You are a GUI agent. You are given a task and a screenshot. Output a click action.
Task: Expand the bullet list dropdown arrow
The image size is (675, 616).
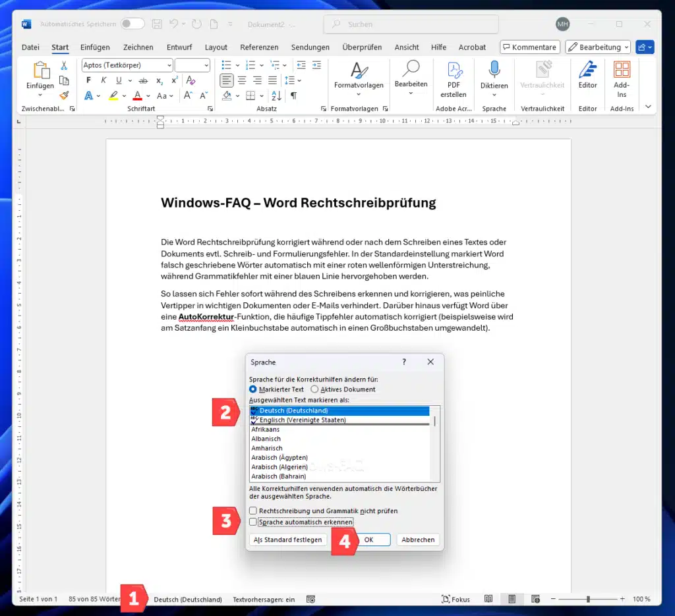(x=237, y=65)
